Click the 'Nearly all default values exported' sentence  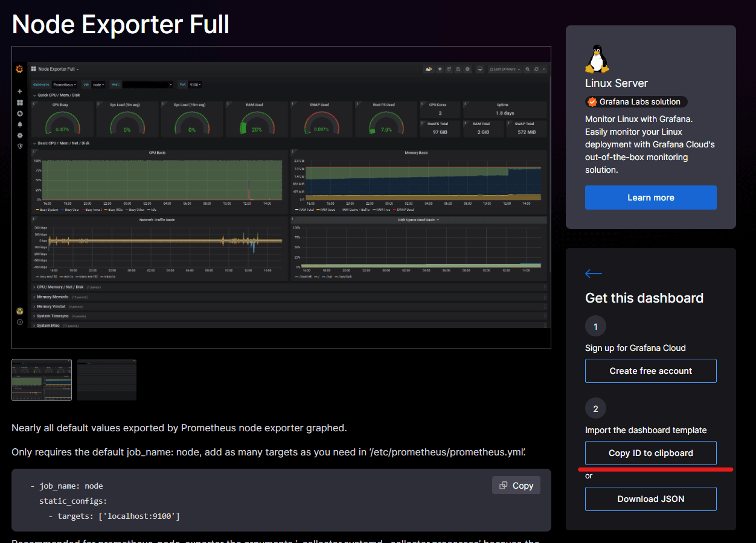179,428
